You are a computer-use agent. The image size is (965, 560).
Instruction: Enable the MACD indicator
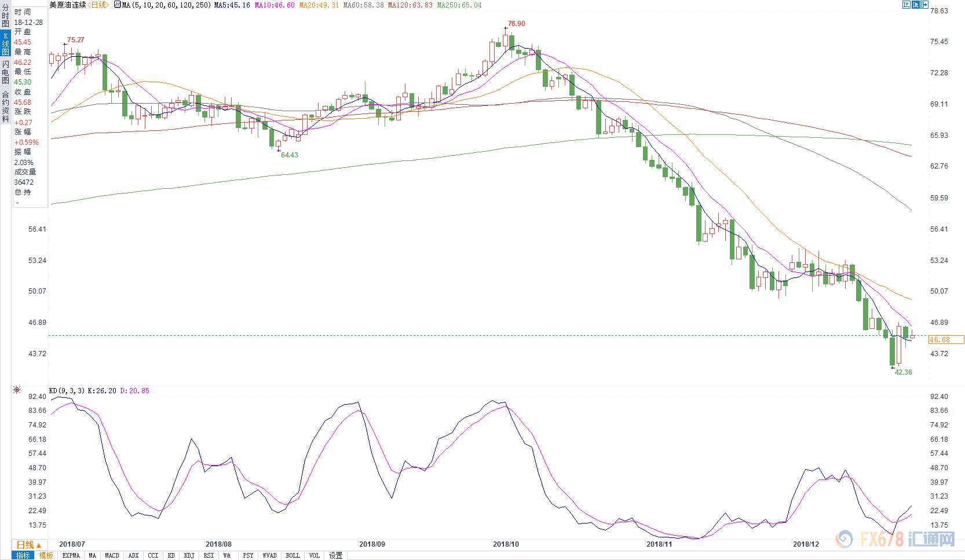coord(112,555)
